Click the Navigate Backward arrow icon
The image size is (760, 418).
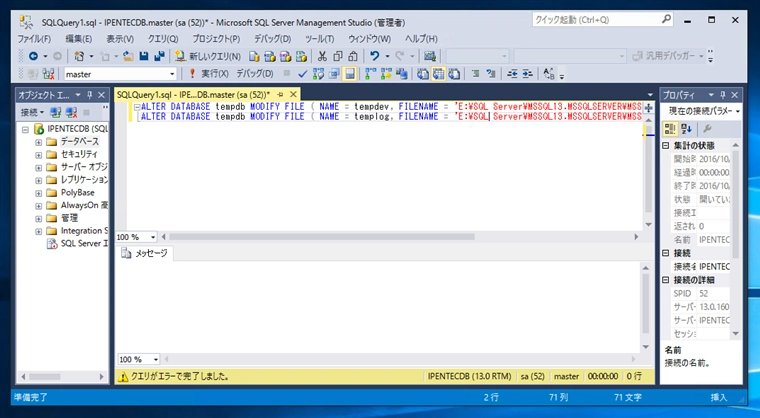coord(33,56)
